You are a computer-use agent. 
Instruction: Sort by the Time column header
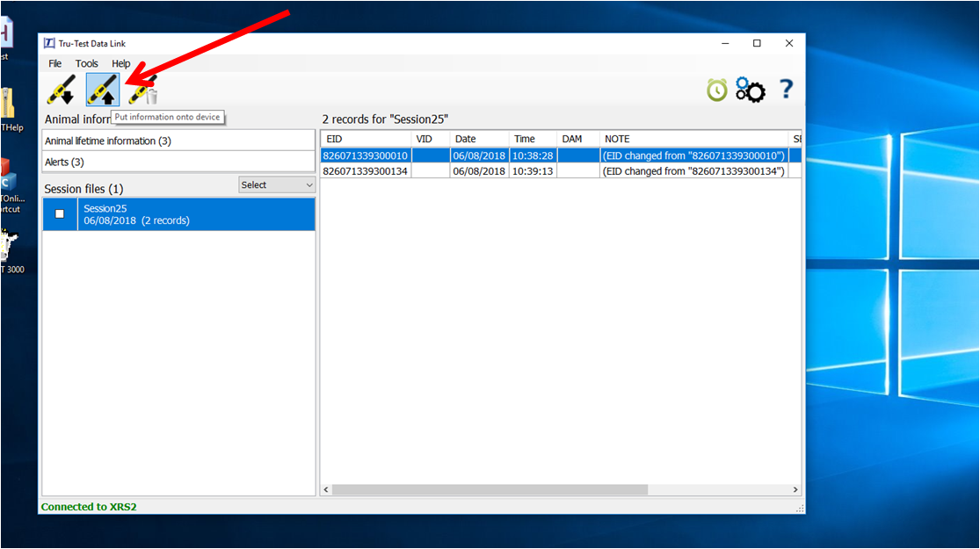[533, 139]
